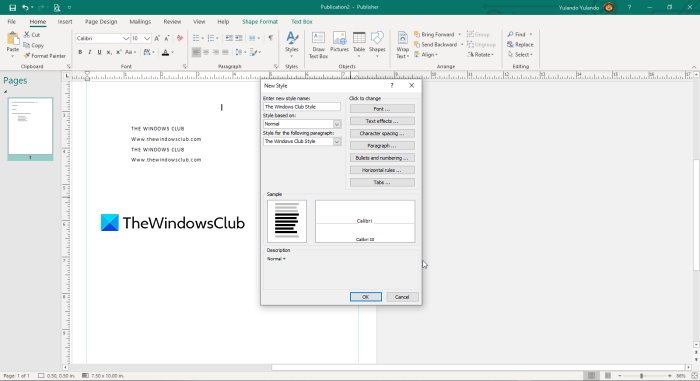Toggle Bold formatting
This screenshot has height=381, width=700.
(80, 52)
